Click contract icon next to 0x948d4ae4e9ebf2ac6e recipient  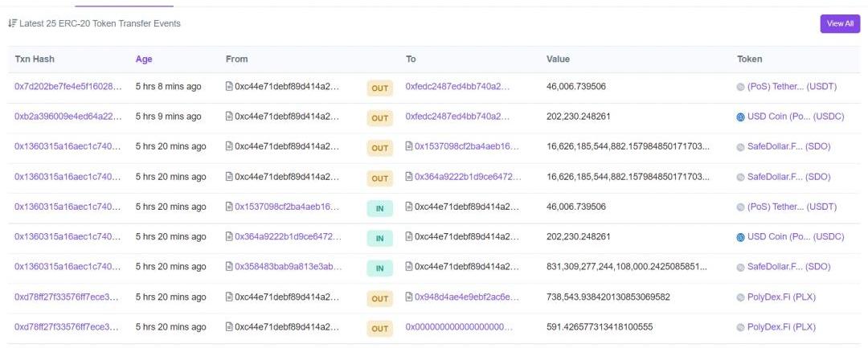pyautogui.click(x=409, y=297)
